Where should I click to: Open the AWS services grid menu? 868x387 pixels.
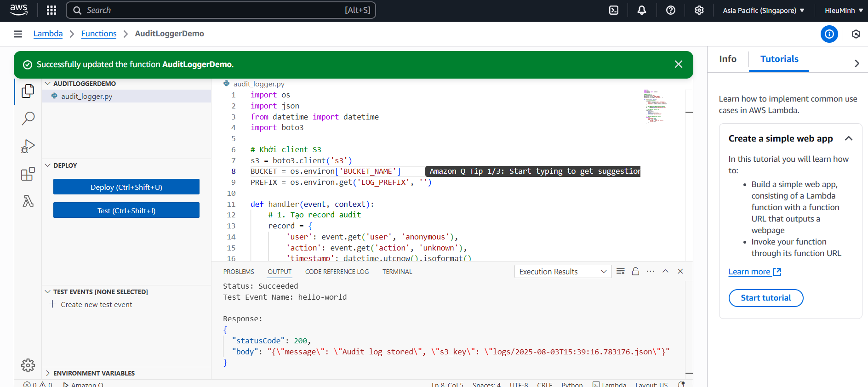(x=51, y=10)
